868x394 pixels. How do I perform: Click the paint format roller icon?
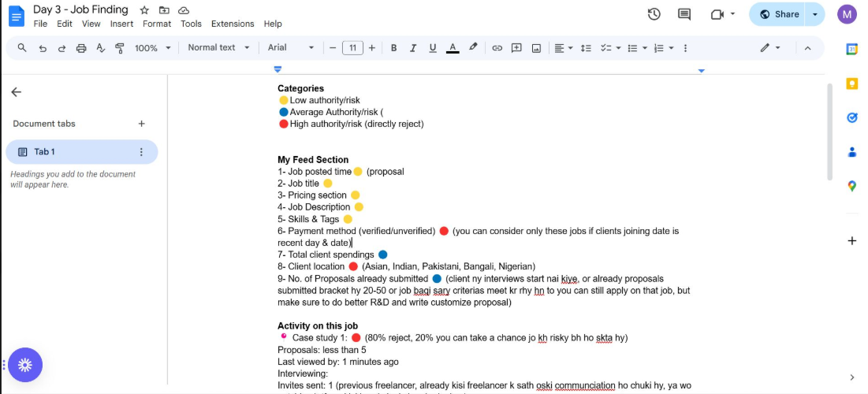(x=120, y=48)
